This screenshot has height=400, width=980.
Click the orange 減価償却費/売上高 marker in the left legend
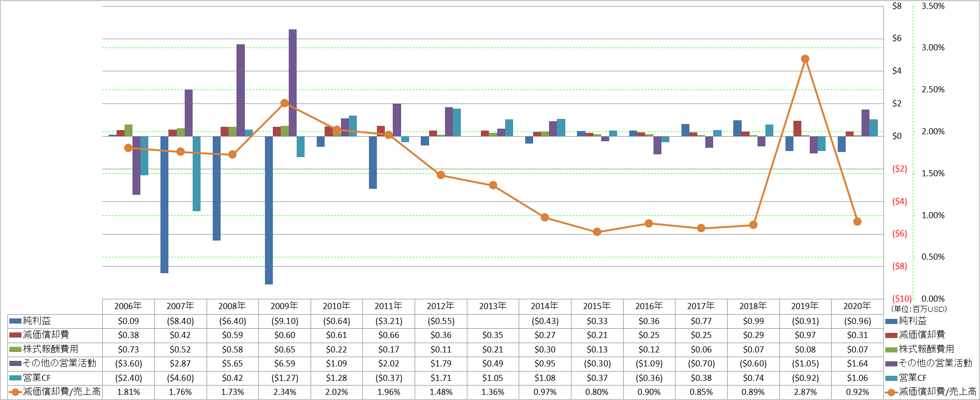(15, 392)
